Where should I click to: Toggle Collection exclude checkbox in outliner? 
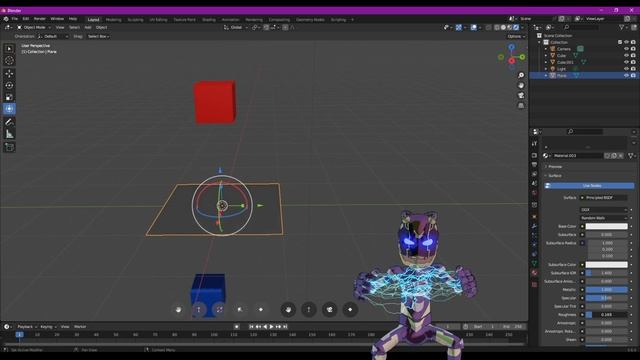click(x=620, y=42)
